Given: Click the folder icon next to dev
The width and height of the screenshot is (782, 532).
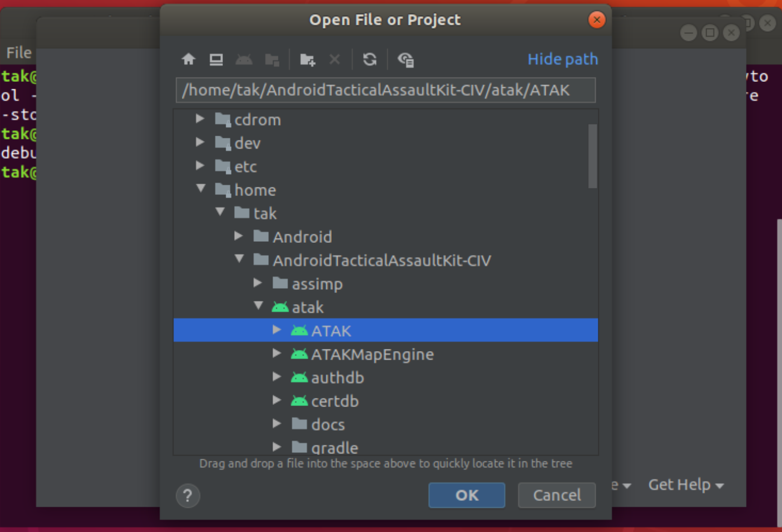Looking at the screenshot, I should tap(223, 143).
